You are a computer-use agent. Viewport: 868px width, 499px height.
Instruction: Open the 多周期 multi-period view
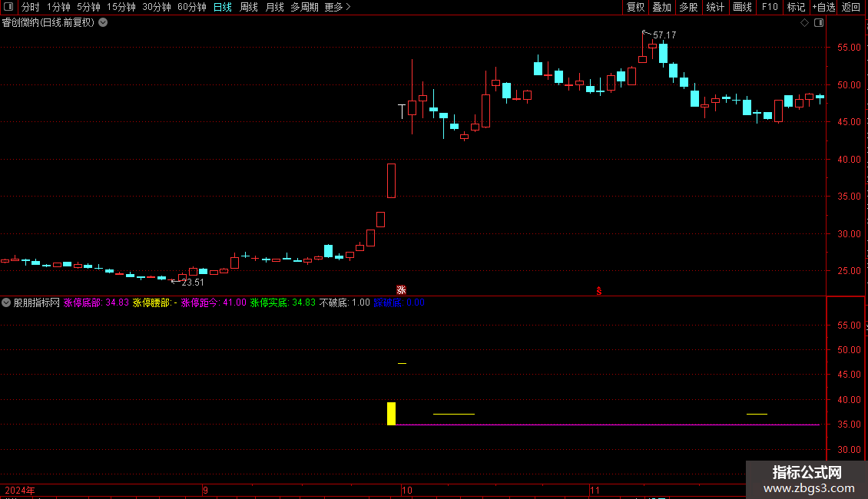[304, 7]
